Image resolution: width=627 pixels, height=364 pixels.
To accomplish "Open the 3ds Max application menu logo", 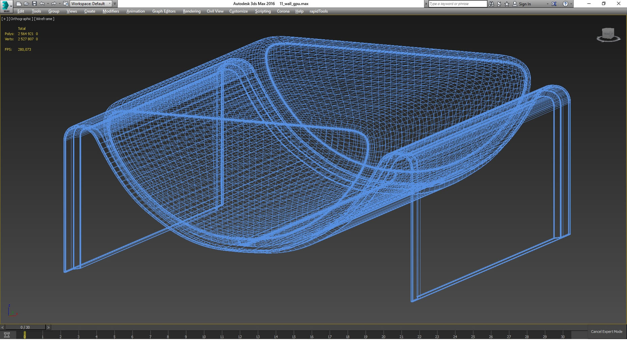I will pyautogui.click(x=6, y=6).
